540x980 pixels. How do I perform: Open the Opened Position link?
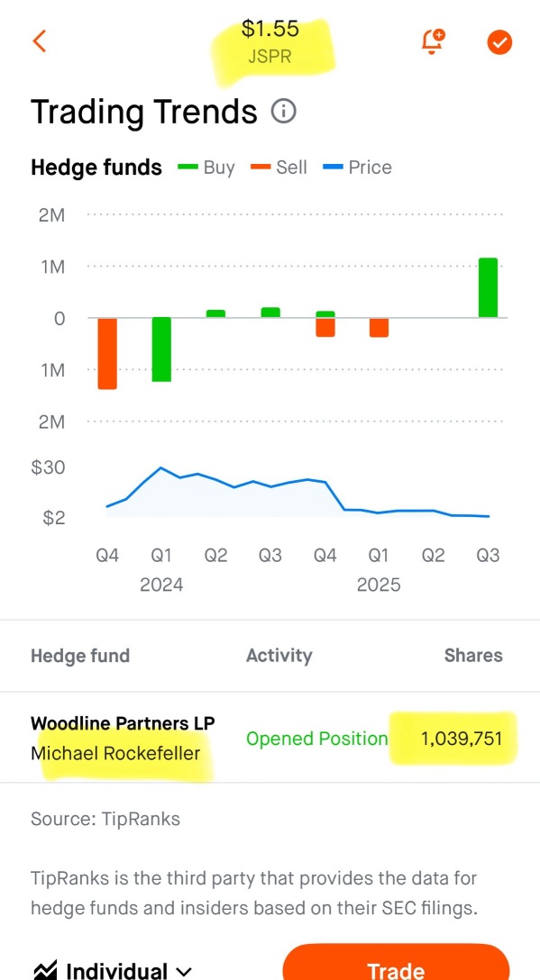tap(316, 739)
